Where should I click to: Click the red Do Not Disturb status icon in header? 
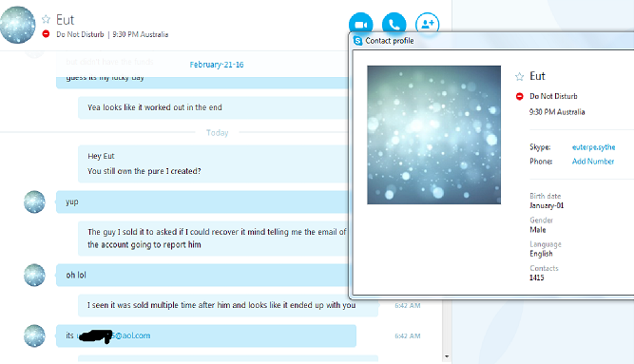point(46,34)
